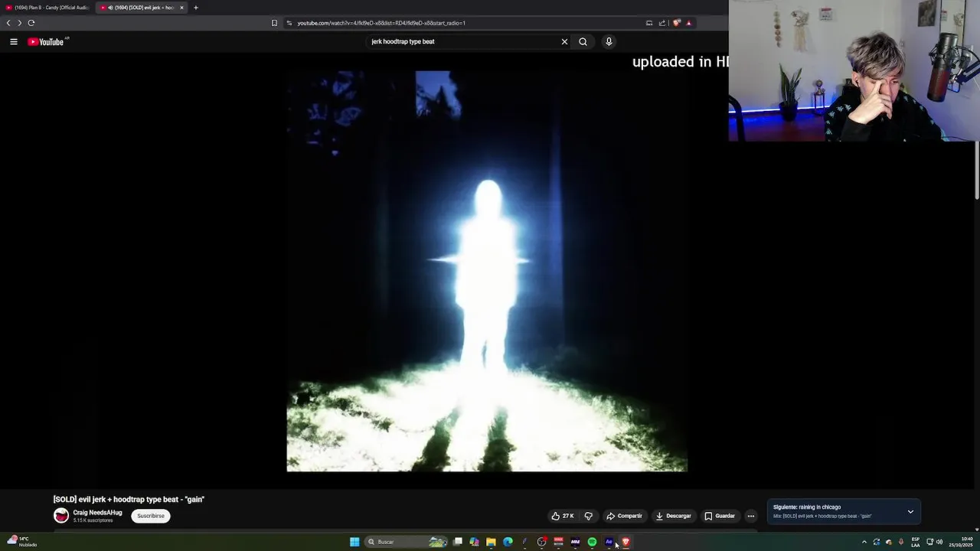The height and width of the screenshot is (551, 980).
Task: Open more actions three-dot menu
Action: 751,516
